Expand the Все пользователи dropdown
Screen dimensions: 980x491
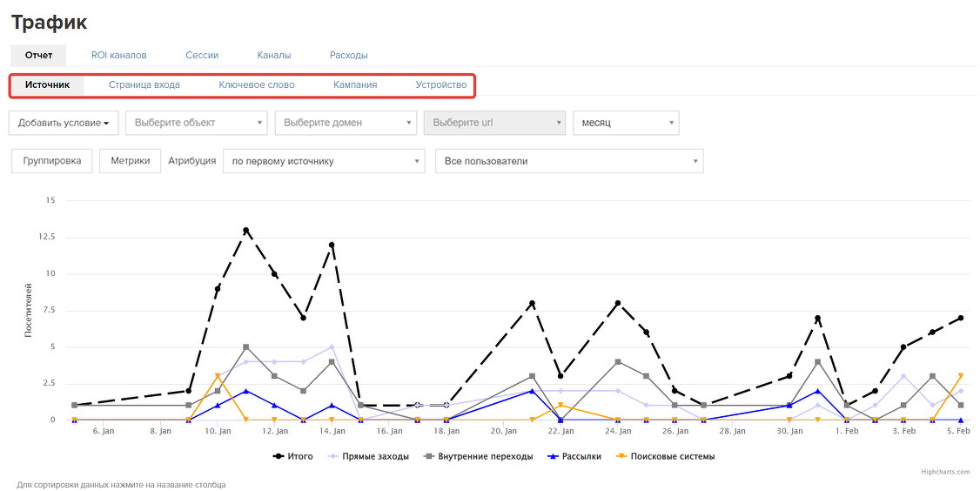569,161
